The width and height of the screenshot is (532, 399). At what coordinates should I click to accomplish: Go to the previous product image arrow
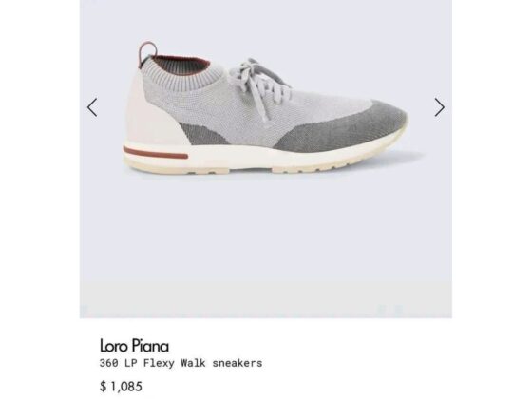tap(92, 107)
